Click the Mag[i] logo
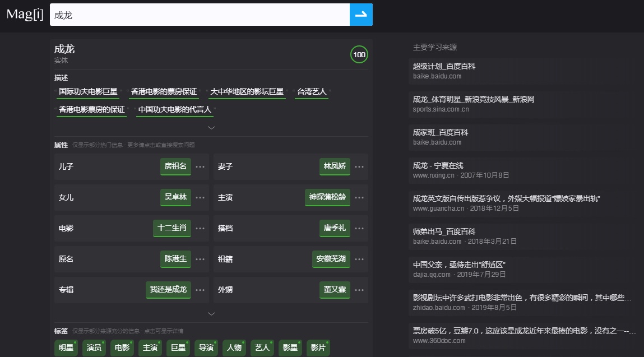644x357 pixels. pos(25,15)
